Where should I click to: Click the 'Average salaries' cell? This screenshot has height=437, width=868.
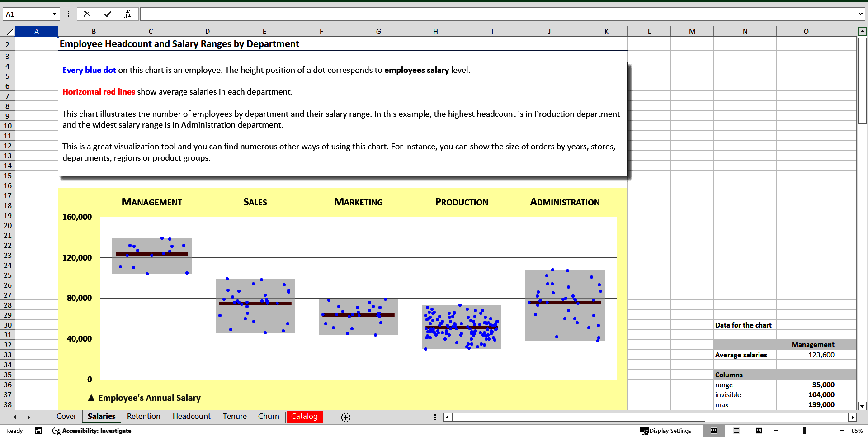(x=745, y=355)
